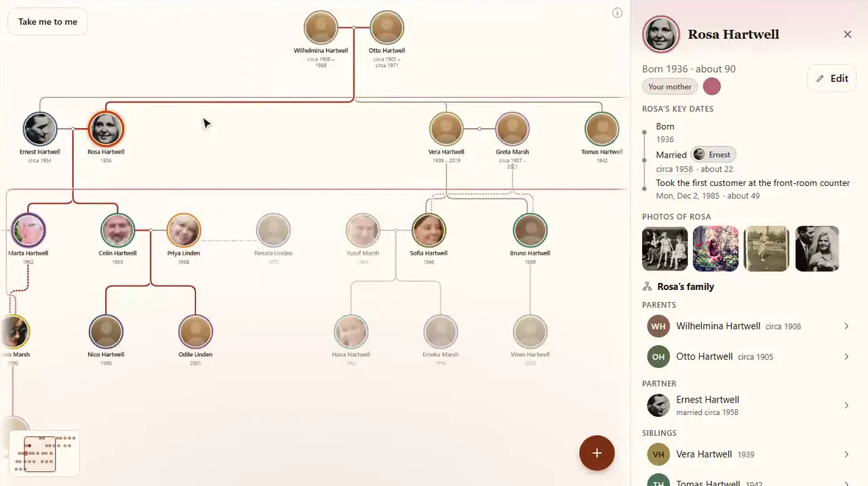Click the VH avatar for Vera Hartwell
Screen dimensions: 868x486
tap(658, 455)
